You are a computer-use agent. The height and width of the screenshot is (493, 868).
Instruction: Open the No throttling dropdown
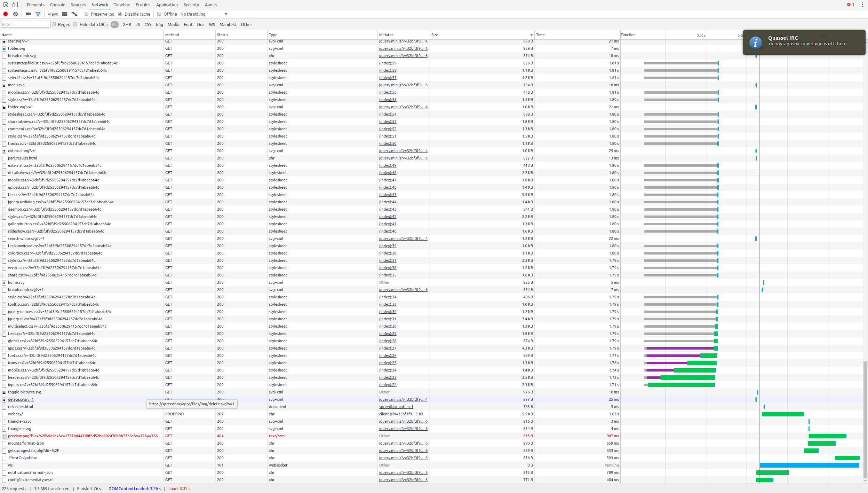tap(204, 14)
